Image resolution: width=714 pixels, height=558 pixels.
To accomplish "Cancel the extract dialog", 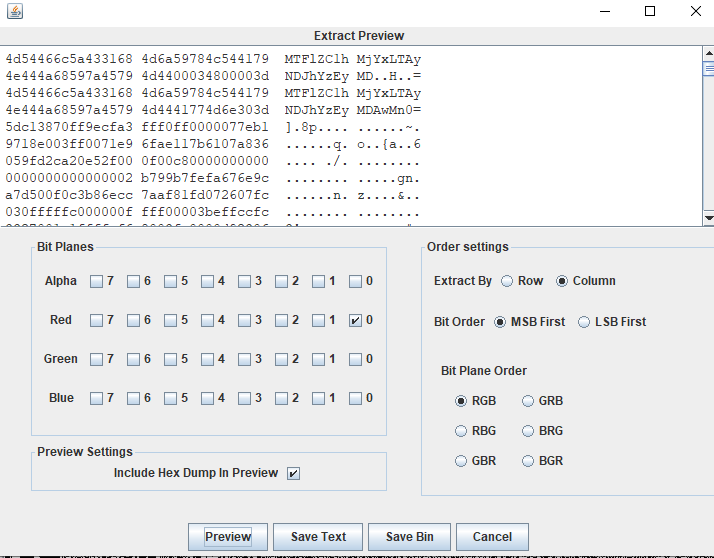I will point(492,537).
